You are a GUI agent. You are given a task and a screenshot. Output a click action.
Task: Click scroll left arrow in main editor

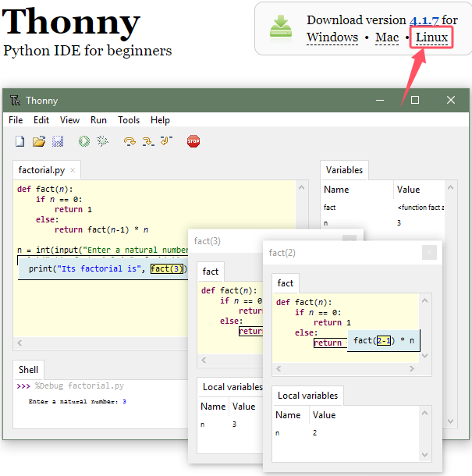[x=20, y=343]
